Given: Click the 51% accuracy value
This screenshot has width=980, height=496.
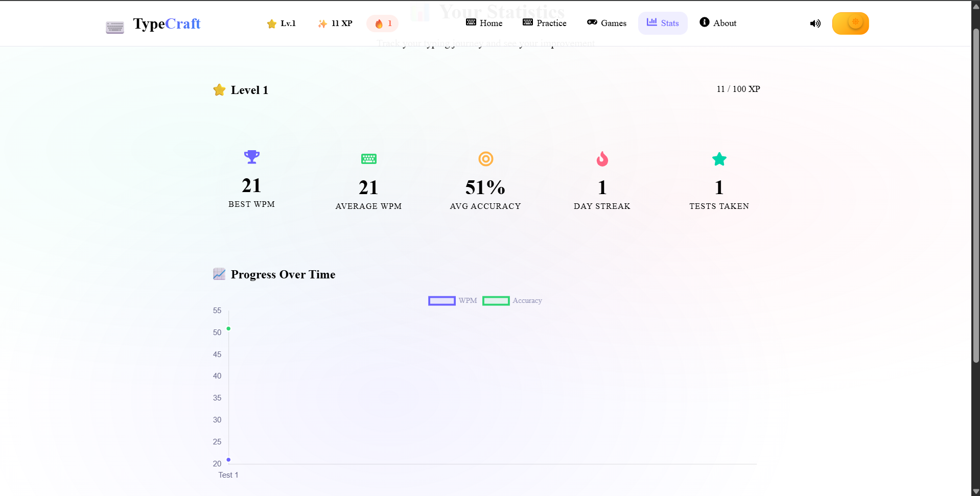Looking at the screenshot, I should click(485, 187).
